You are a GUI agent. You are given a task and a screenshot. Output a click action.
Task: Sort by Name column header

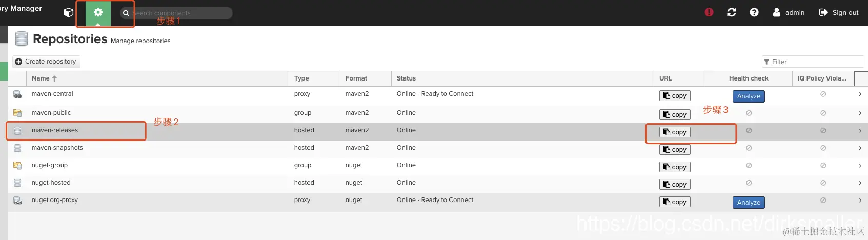157,78
